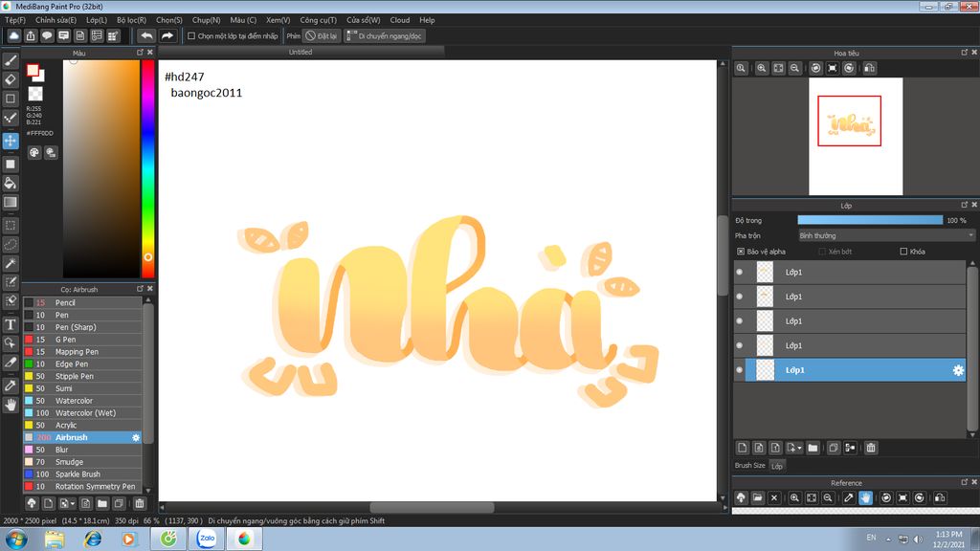Expand the add-layer dropdown in Layer panel
This screenshot has width=980, height=551.
pos(794,448)
